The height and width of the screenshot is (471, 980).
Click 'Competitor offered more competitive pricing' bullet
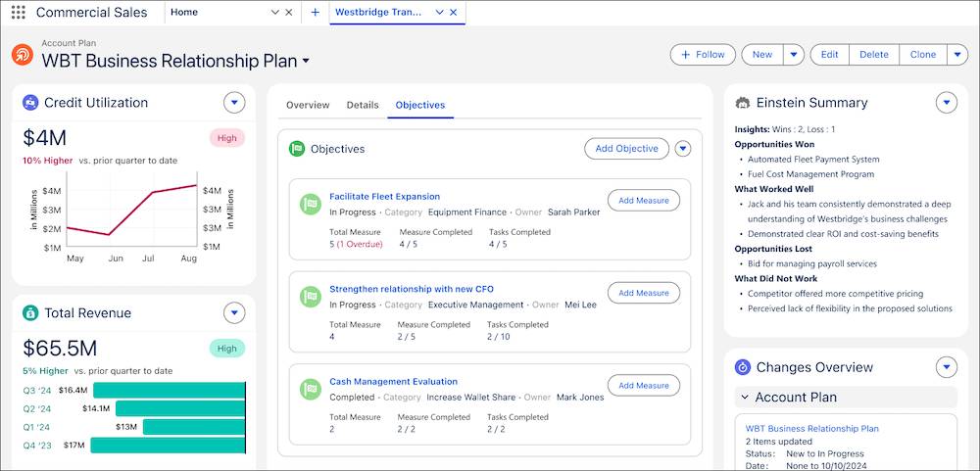(x=835, y=294)
